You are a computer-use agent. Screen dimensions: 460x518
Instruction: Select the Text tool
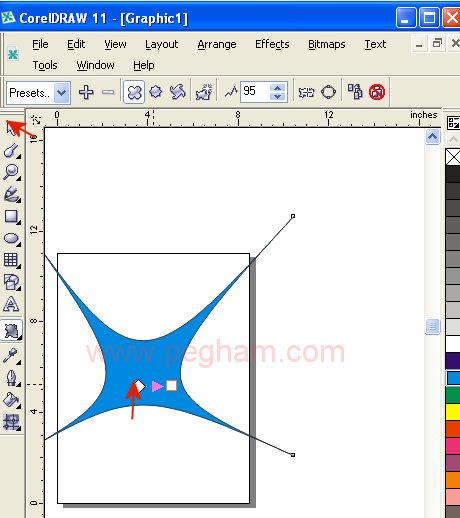point(11,304)
